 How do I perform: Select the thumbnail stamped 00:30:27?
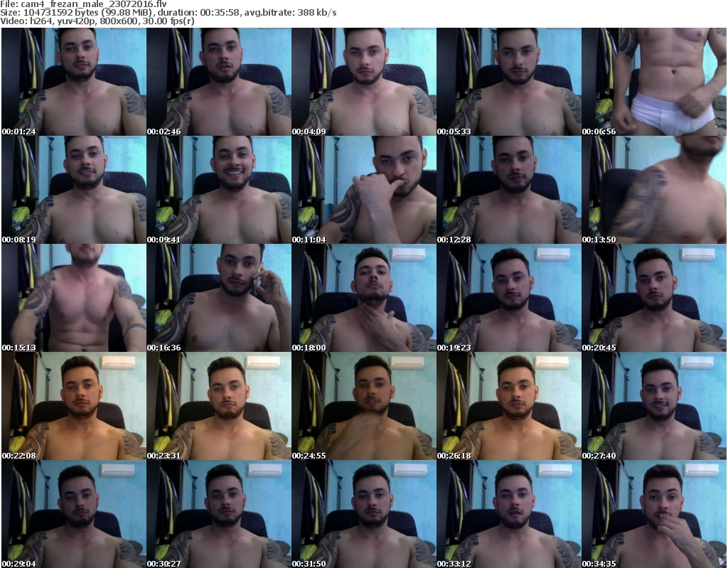click(x=219, y=514)
